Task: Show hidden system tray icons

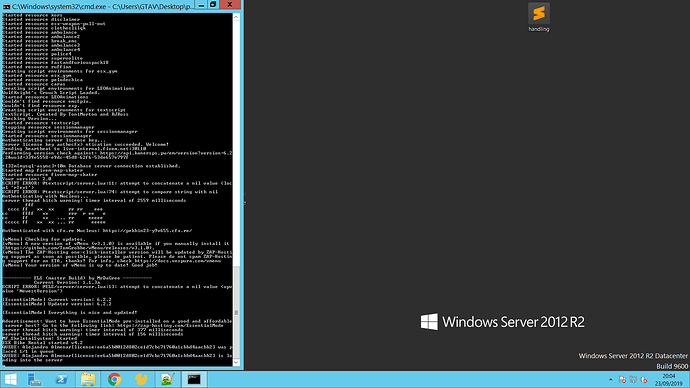Action: point(610,379)
